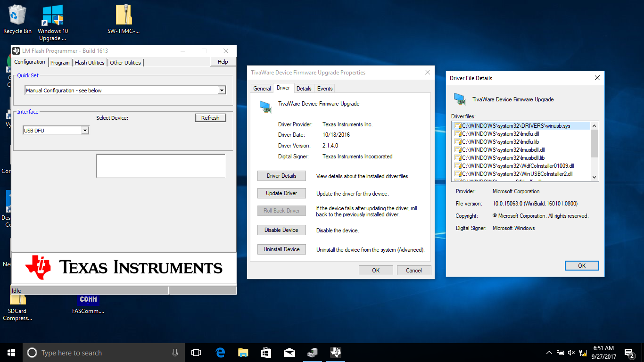644x362 pixels.
Task: Click the battery power tray icon
Action: tap(561, 353)
